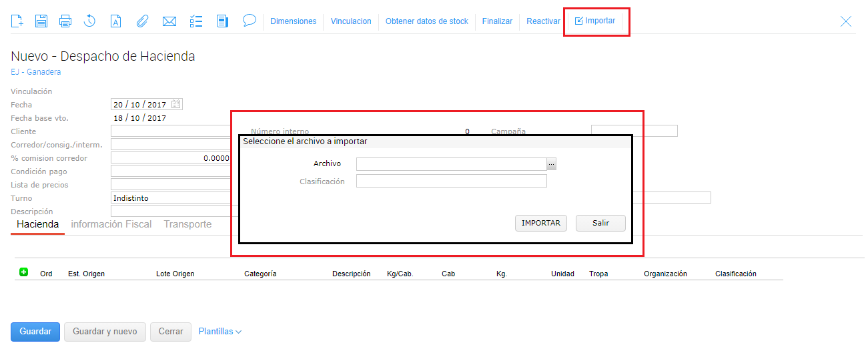
Task: Click the Tropa column header
Action: coord(599,274)
